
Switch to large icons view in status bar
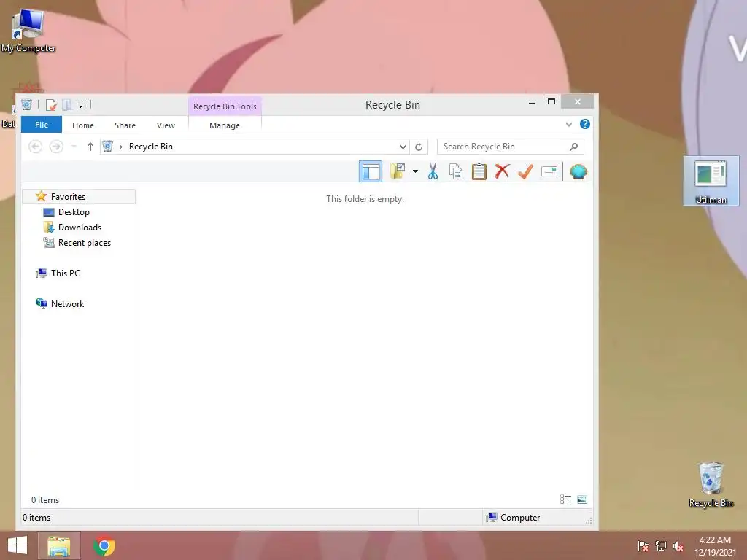coord(582,499)
